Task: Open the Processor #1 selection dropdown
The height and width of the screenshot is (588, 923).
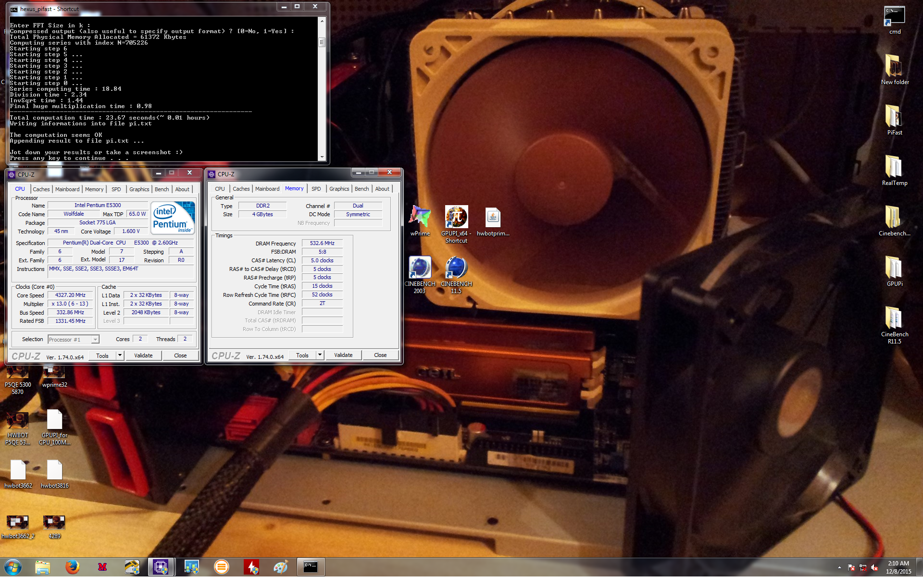Action: coord(74,340)
